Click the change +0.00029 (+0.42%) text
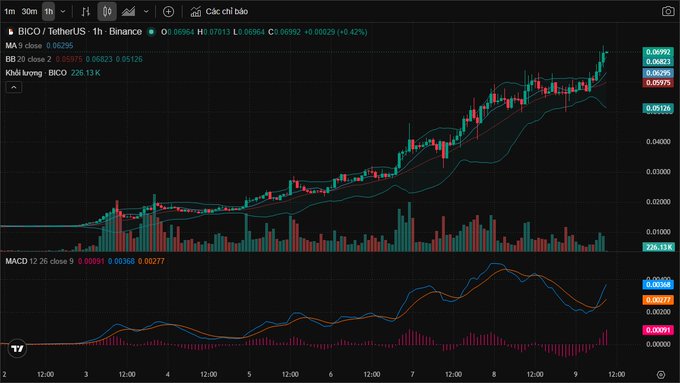 (336, 32)
